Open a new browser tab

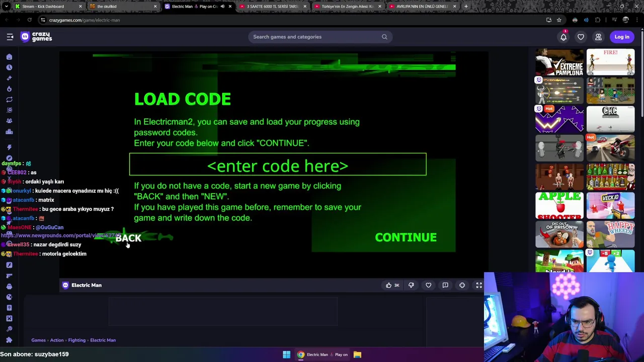click(466, 7)
